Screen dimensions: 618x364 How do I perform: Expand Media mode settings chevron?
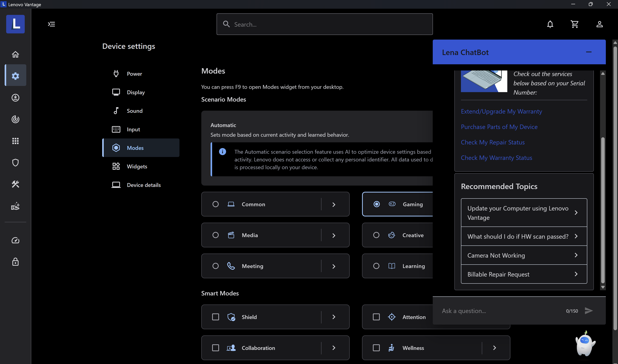[334, 235]
